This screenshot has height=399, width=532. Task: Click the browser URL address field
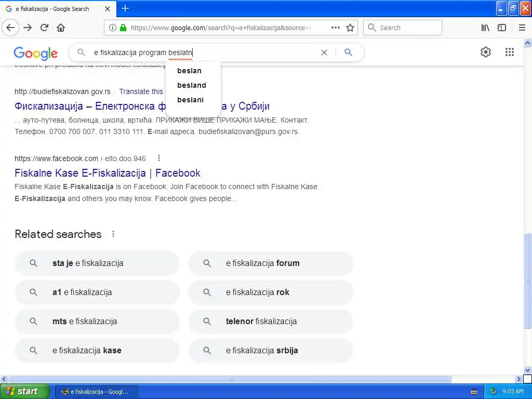[x=220, y=28]
